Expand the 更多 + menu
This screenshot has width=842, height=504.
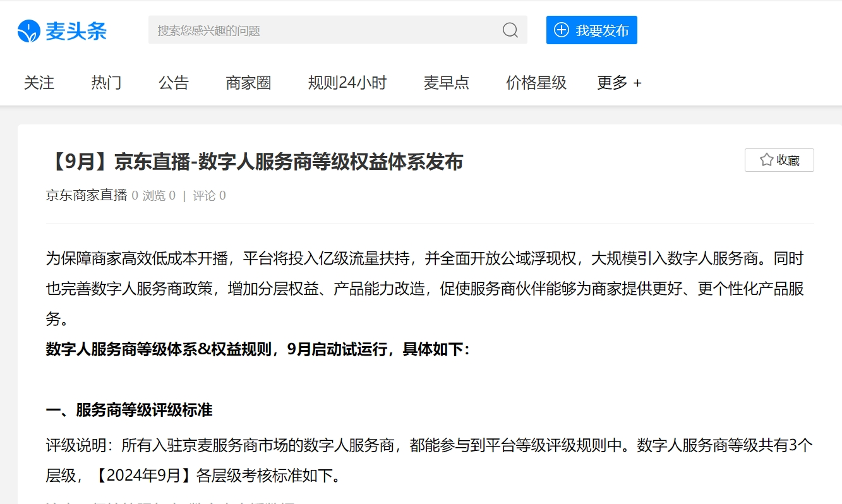click(x=619, y=83)
